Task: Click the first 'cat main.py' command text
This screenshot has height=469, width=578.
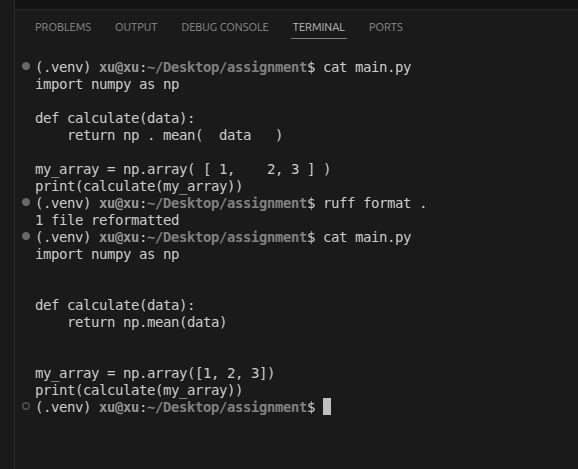Action: pyautogui.click(x=367, y=68)
